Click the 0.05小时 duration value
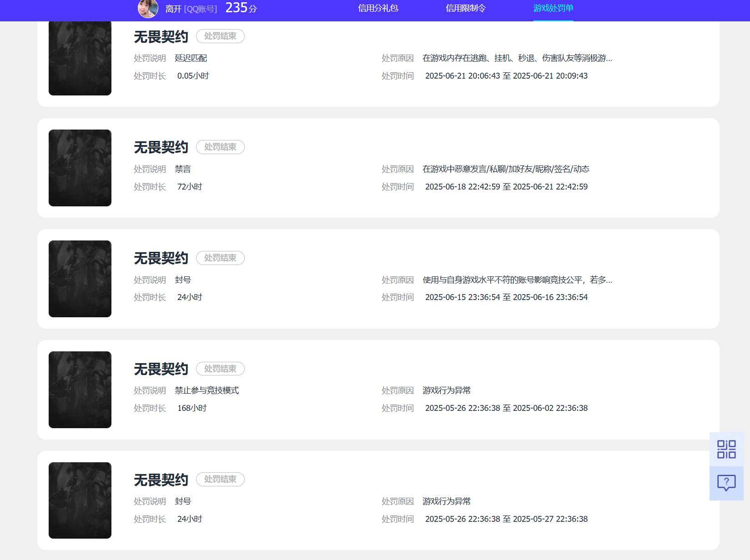This screenshot has height=560, width=750. coord(193,76)
